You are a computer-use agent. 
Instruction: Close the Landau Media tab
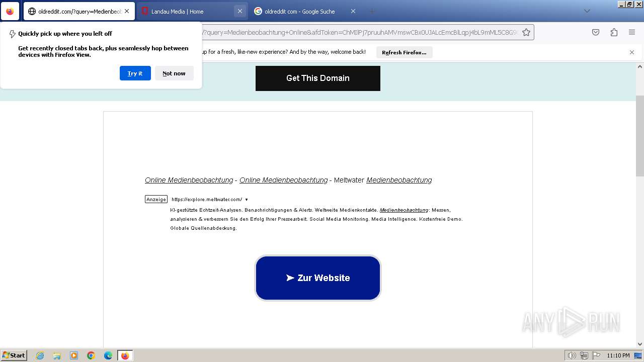pos(240,11)
